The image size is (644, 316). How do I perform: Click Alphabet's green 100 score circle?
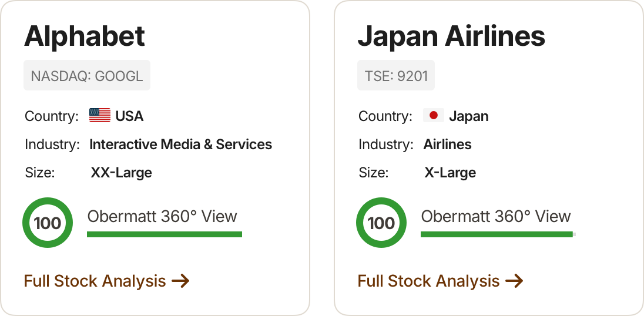[x=48, y=223]
